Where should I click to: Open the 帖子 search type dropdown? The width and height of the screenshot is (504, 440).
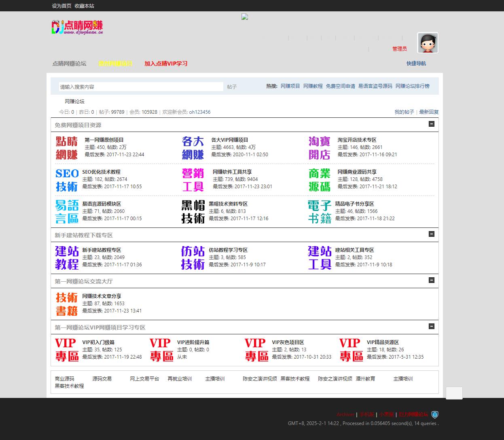(x=232, y=87)
